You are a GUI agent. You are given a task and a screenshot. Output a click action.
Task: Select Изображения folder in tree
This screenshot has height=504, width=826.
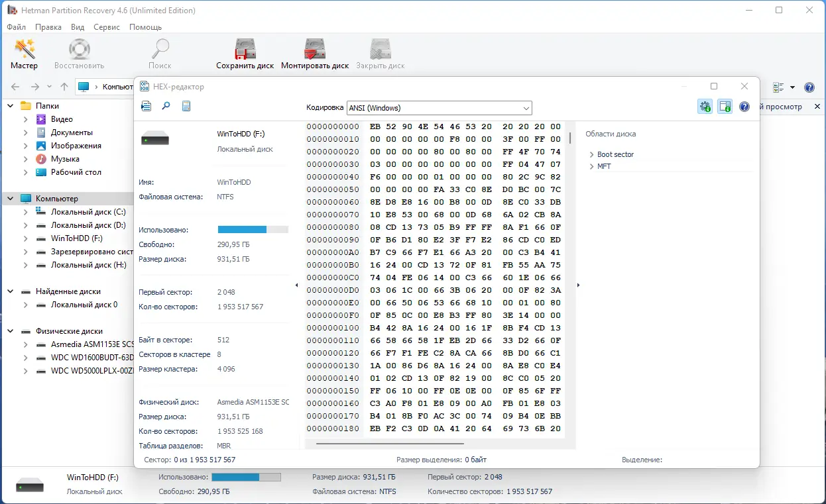pyautogui.click(x=76, y=146)
